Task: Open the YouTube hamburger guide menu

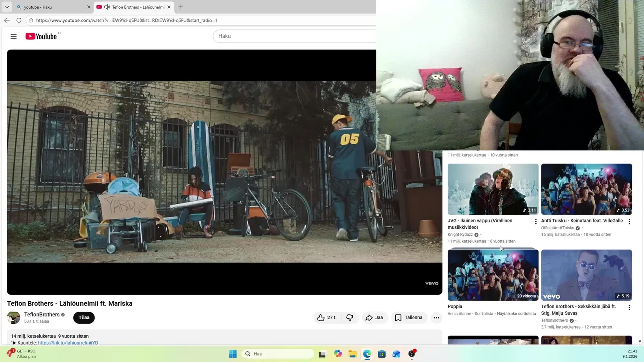Action: [x=14, y=36]
